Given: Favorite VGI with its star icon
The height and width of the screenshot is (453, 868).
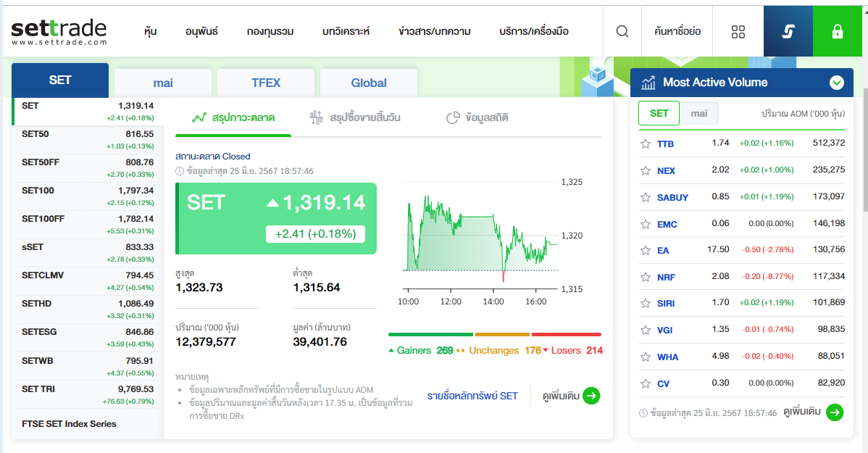Looking at the screenshot, I should click(646, 330).
